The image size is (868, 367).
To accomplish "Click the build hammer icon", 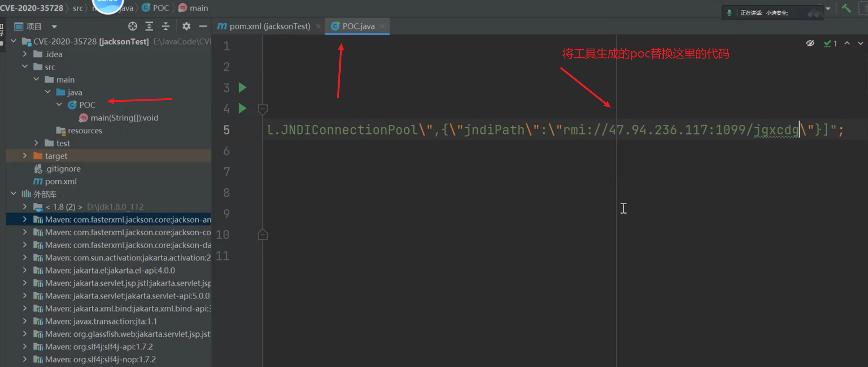I will click(x=846, y=8).
